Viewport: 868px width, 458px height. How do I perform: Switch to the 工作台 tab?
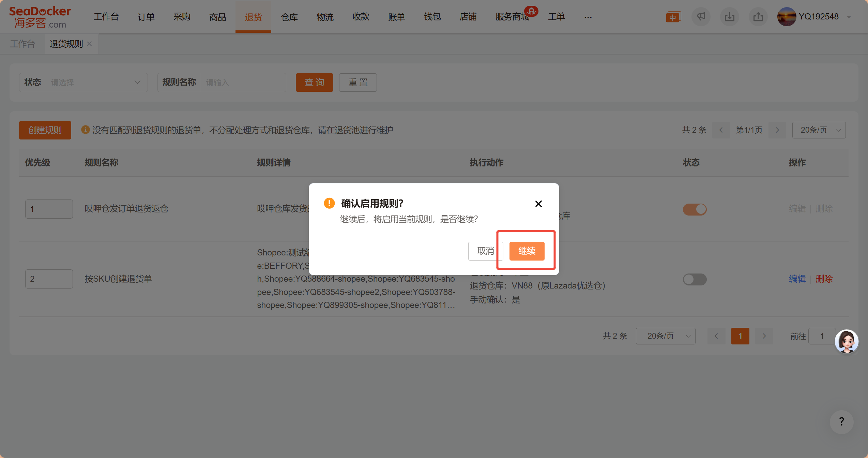click(x=22, y=44)
